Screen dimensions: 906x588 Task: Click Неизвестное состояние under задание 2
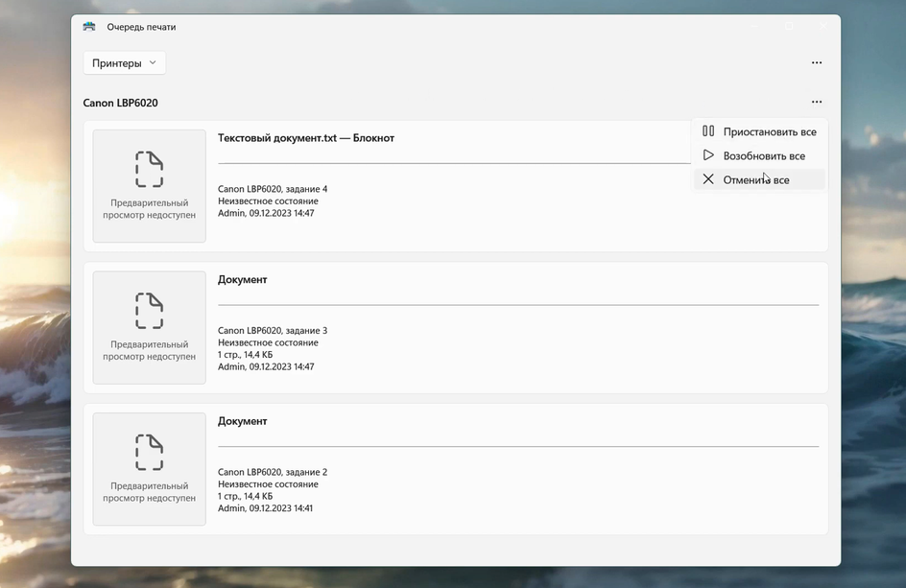click(268, 484)
